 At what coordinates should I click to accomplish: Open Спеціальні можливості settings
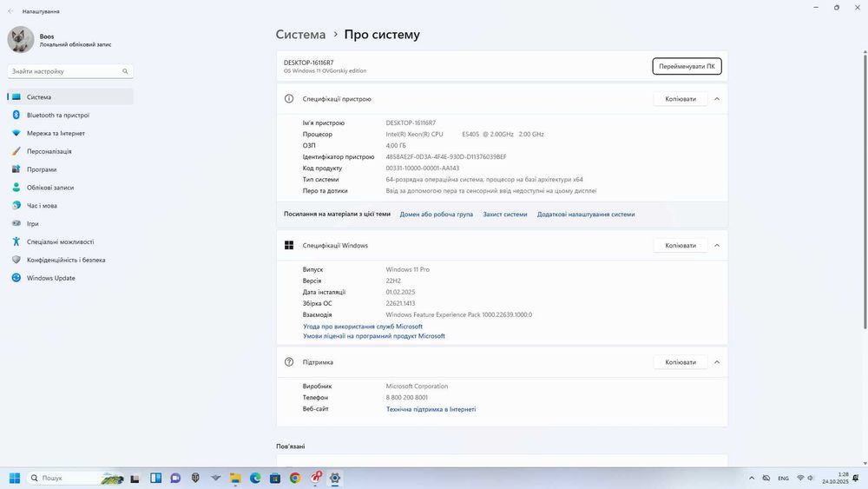pos(70,242)
